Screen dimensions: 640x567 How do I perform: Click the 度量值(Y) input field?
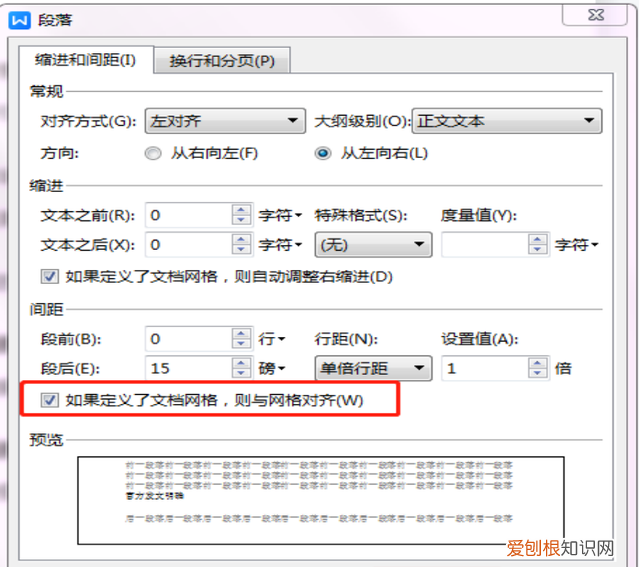485,245
